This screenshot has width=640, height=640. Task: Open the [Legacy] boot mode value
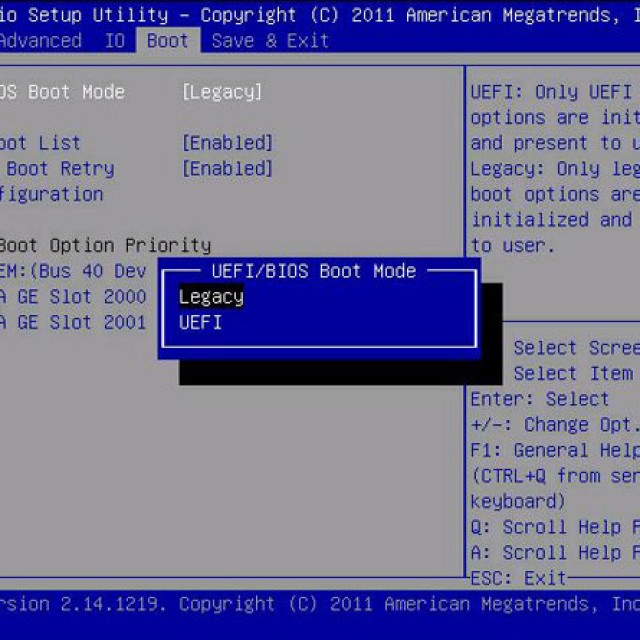[221, 92]
